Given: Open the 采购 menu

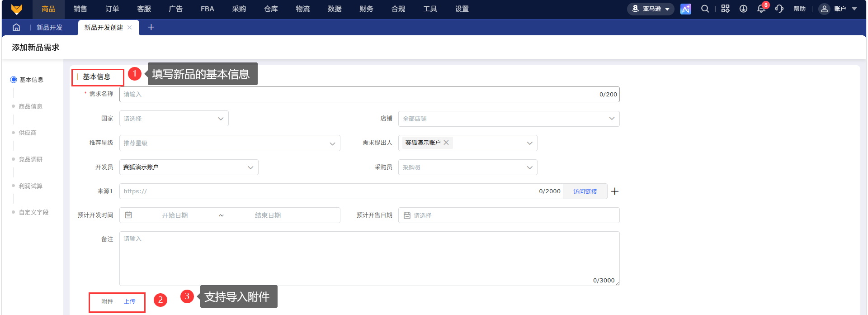Looking at the screenshot, I should coord(239,9).
